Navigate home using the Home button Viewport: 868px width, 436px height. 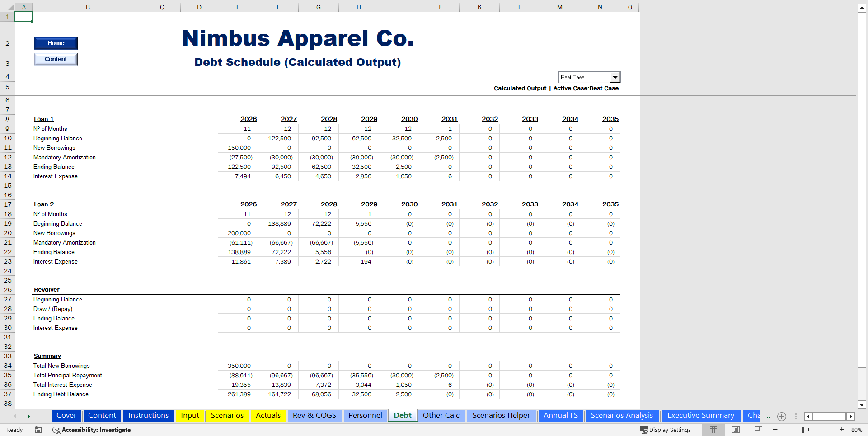pyautogui.click(x=56, y=43)
